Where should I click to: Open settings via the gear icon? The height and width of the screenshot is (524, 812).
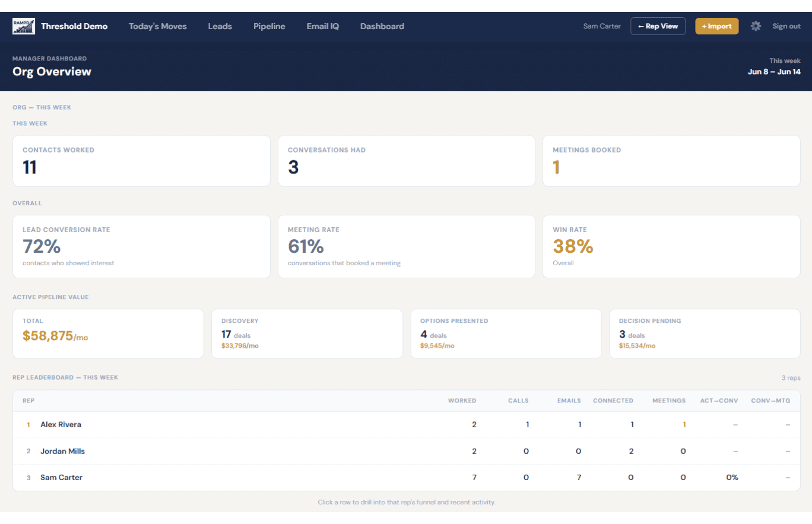[x=756, y=26]
